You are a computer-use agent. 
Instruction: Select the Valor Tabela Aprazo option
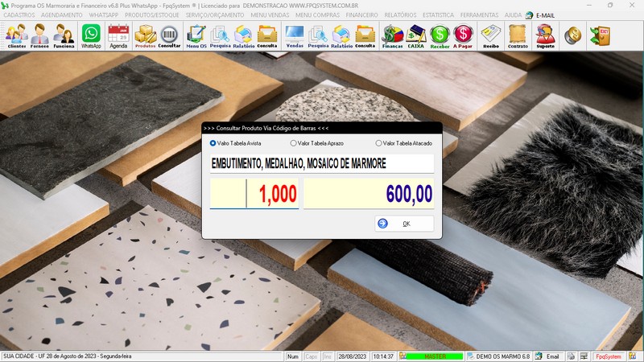click(x=294, y=143)
